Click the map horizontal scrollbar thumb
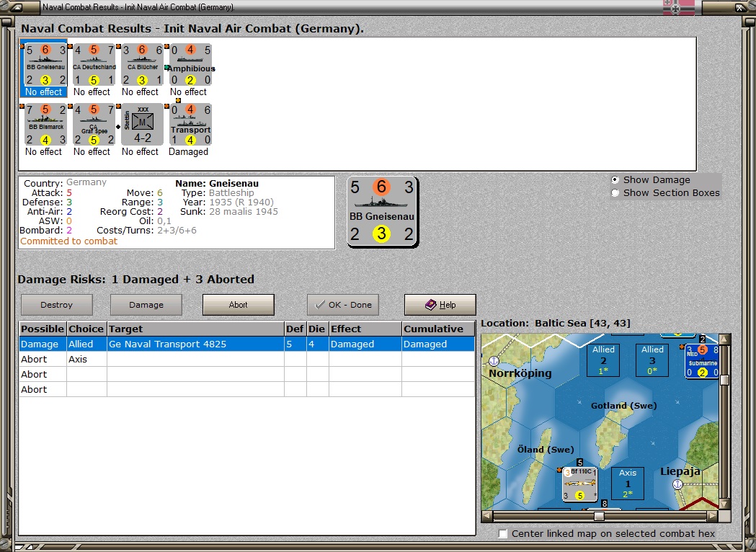The width and height of the screenshot is (756, 552). pos(599,516)
